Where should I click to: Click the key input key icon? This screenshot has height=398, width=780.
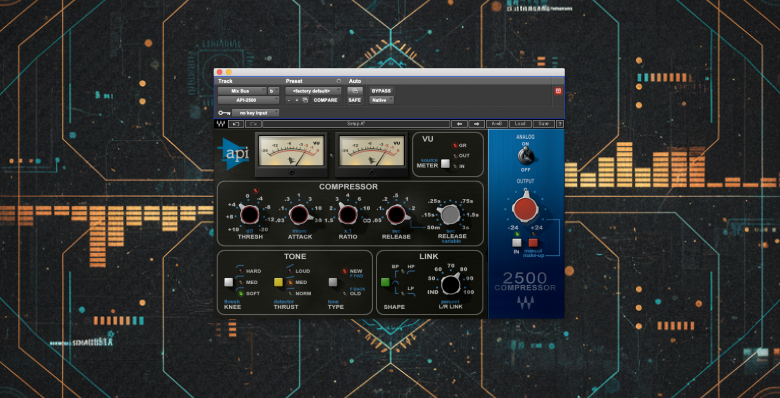(x=224, y=113)
